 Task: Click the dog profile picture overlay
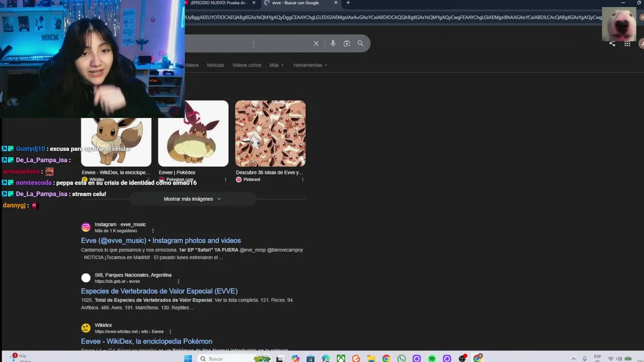pos(619,24)
